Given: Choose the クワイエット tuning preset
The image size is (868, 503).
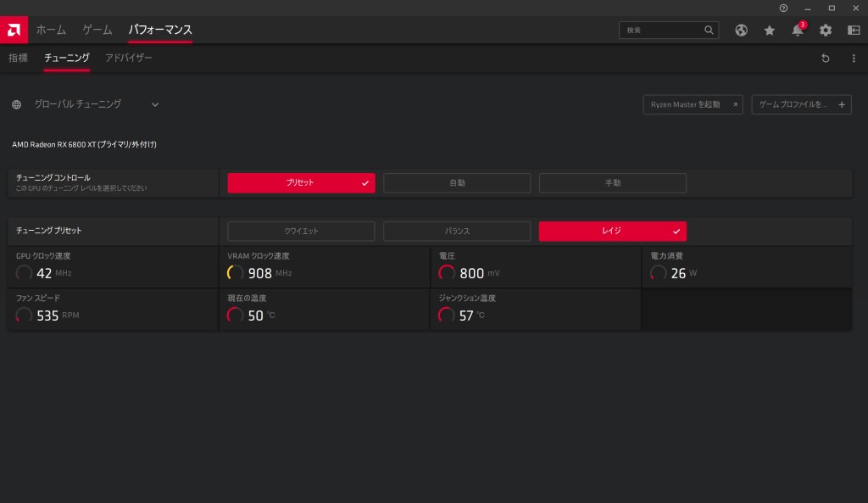Looking at the screenshot, I should click(x=301, y=231).
